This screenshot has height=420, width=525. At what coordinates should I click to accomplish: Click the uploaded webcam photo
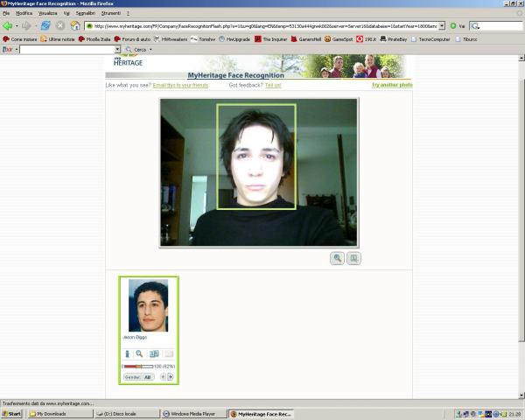coord(259,172)
